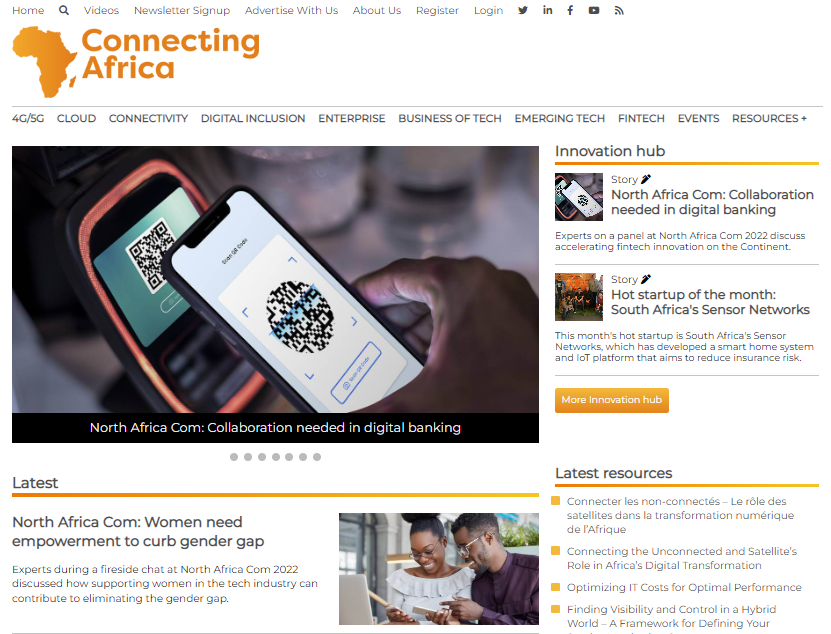Click the Connecting Africa logo
The image size is (831, 634).
(x=136, y=61)
